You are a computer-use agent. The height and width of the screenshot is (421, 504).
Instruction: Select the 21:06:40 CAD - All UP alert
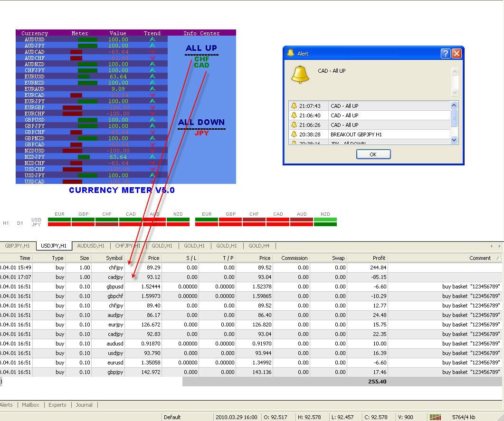click(369, 115)
